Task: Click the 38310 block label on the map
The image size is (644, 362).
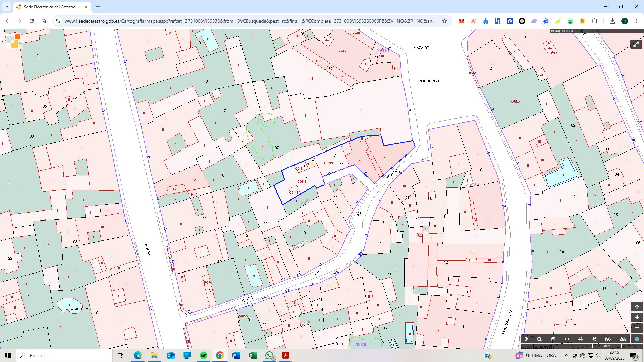Action: 362,345
